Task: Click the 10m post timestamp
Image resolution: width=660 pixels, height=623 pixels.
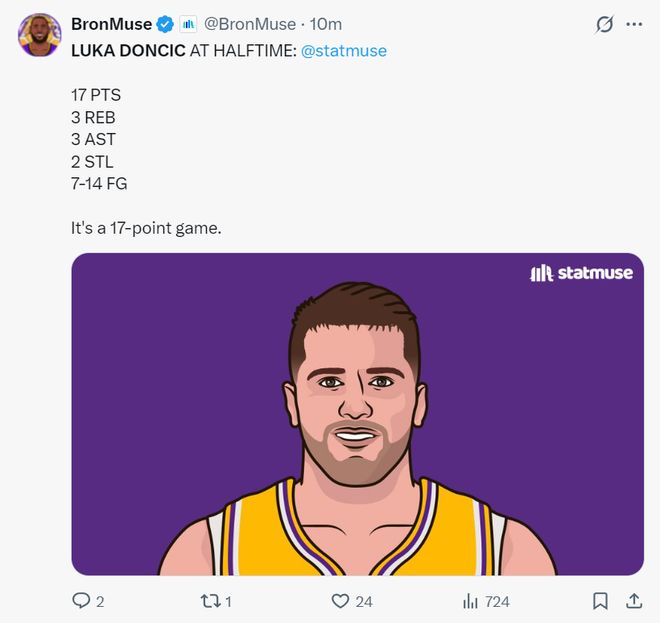Action: 326,24
